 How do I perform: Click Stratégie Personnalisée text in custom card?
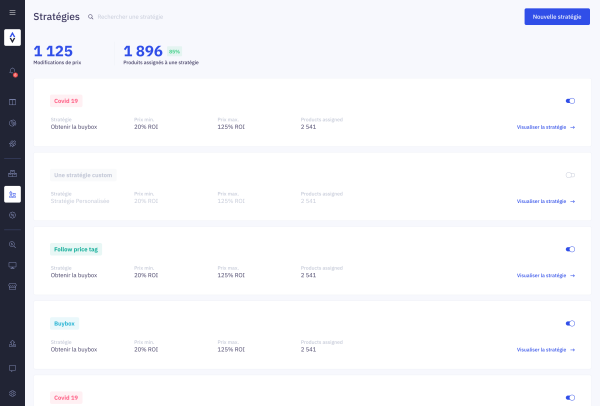pyautogui.click(x=80, y=201)
